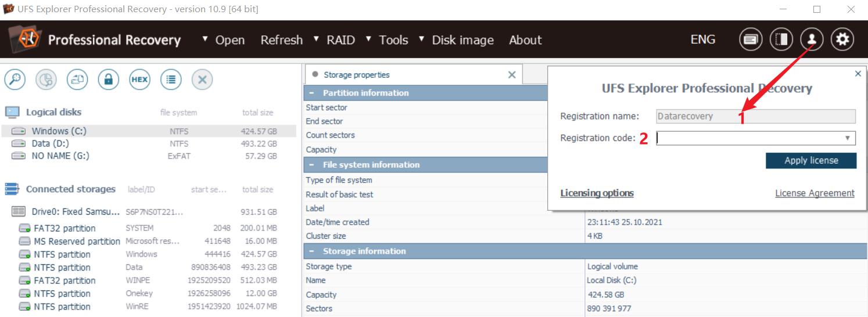Click the magnifier scan/explore storage icon
The width and height of the screenshot is (868, 317).
[x=15, y=80]
